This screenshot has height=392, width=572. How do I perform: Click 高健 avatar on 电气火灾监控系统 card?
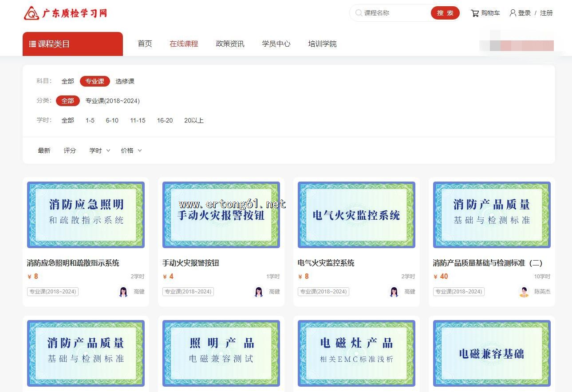coord(394,292)
